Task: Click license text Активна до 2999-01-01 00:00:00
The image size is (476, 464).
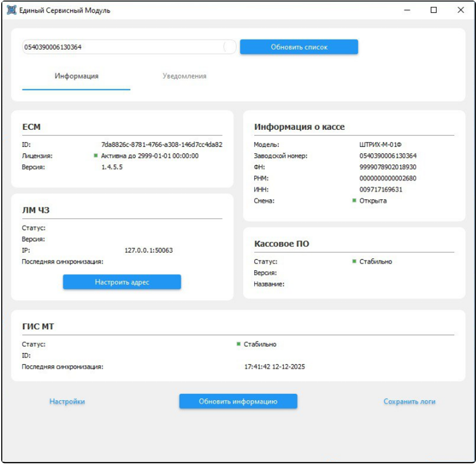Action: click(150, 156)
